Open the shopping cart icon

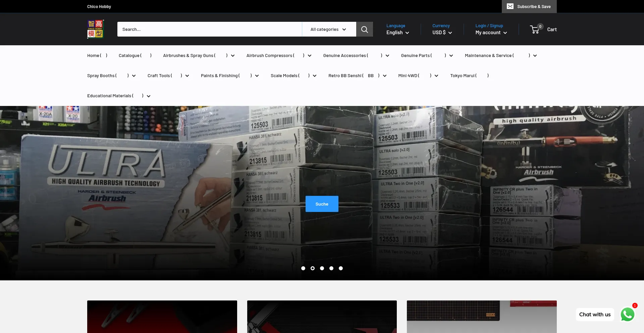[x=535, y=30]
